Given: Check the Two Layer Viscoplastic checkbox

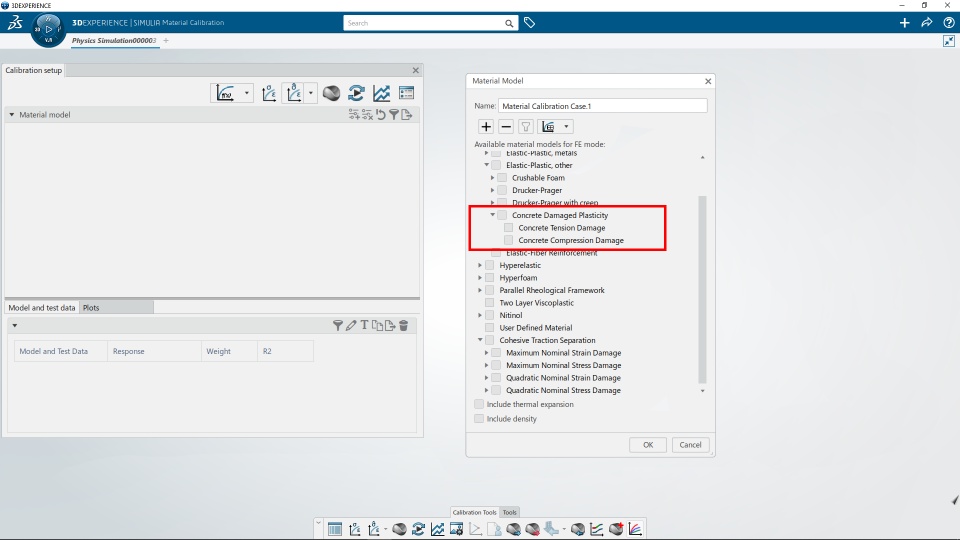Looking at the screenshot, I should 490,302.
